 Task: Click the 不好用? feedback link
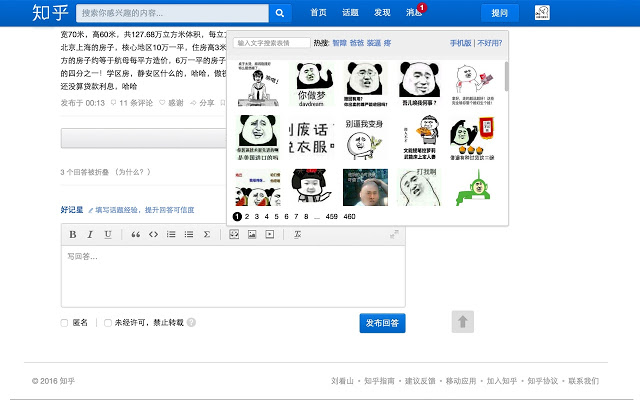tap(489, 43)
